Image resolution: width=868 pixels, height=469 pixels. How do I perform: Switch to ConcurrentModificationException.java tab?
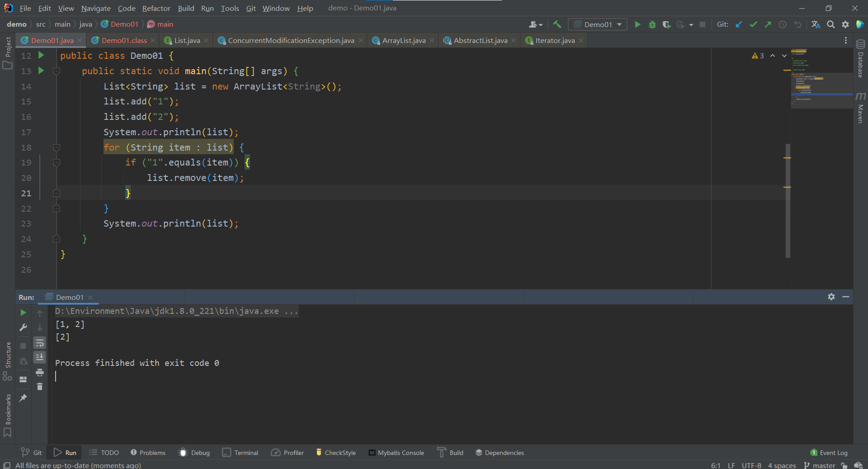[x=291, y=40]
